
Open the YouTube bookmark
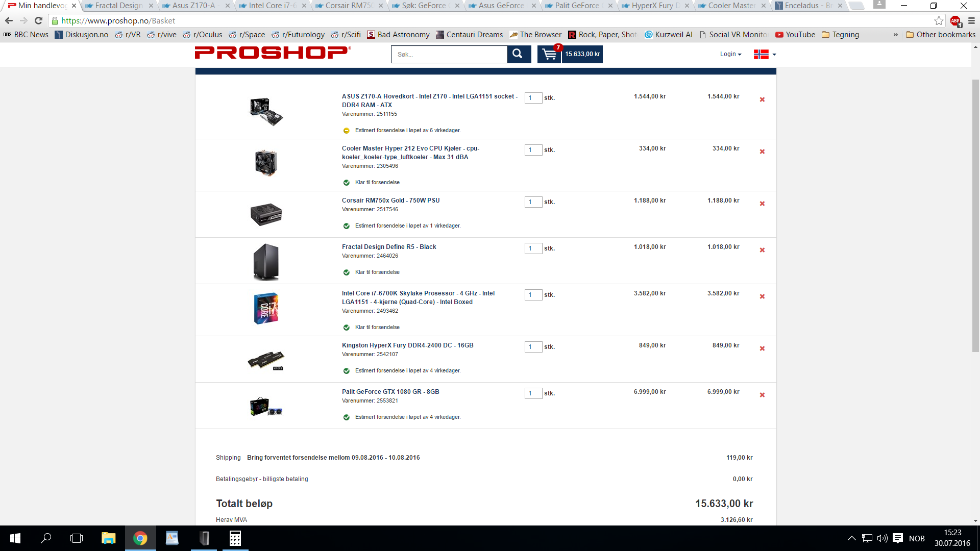(795, 35)
